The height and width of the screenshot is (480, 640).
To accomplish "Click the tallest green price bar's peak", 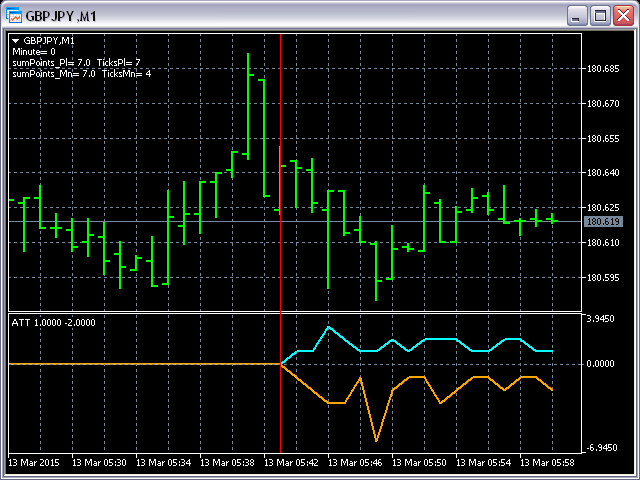I will click(x=248, y=54).
